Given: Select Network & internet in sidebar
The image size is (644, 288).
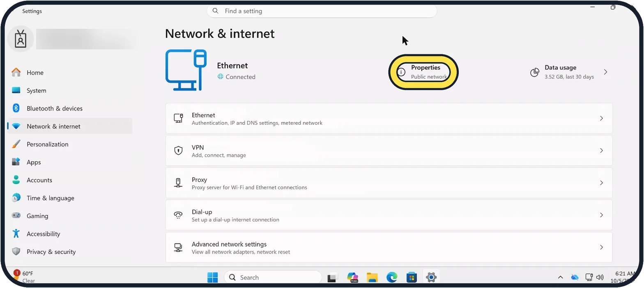Looking at the screenshot, I should (x=69, y=126).
